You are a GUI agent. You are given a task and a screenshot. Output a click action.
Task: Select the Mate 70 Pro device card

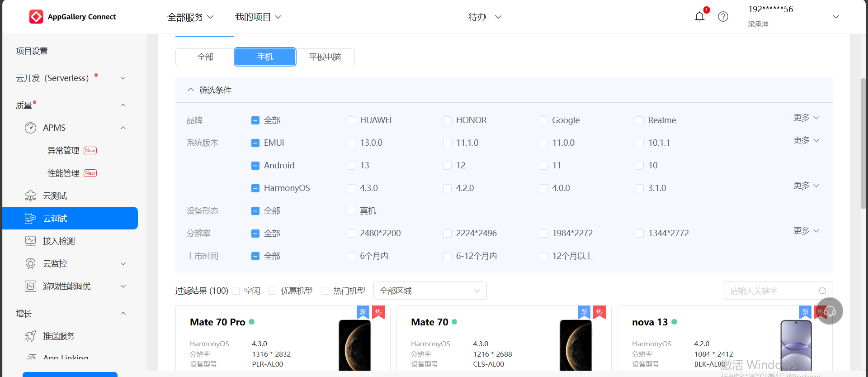coord(283,339)
